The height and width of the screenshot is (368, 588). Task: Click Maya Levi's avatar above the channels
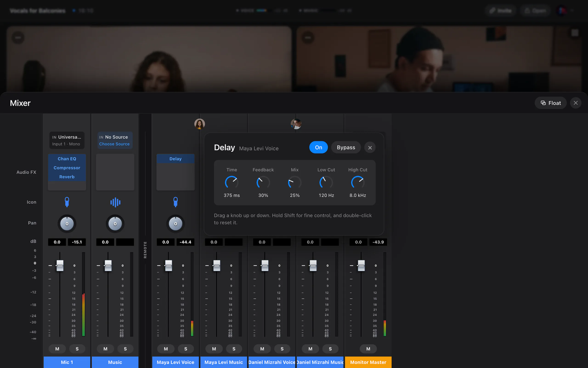click(x=199, y=124)
